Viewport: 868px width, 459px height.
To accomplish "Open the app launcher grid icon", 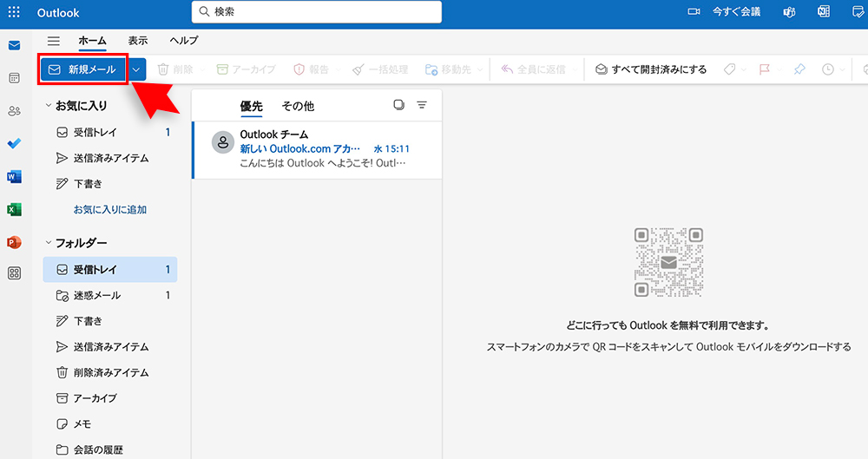I will (x=14, y=12).
